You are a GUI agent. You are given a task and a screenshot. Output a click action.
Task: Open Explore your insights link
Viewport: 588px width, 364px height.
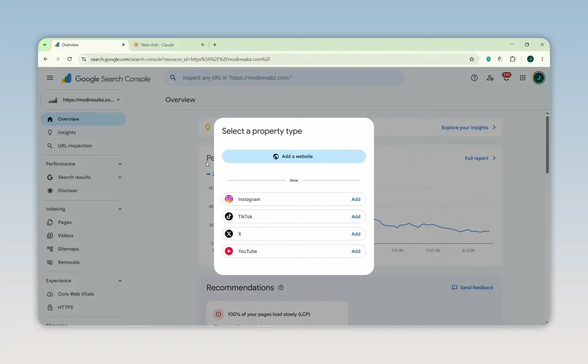coord(469,128)
